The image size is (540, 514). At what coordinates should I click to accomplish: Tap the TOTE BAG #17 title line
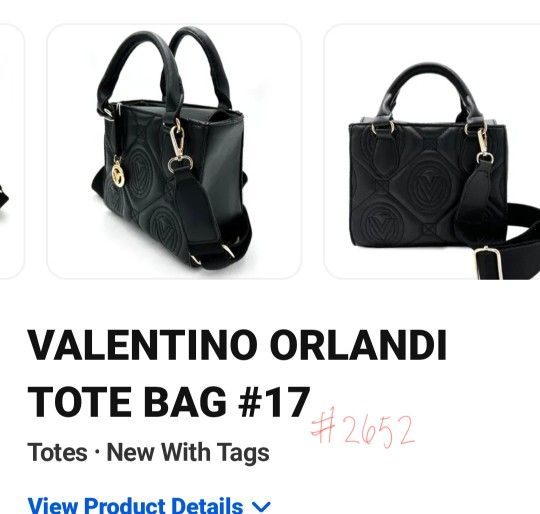[x=168, y=402]
